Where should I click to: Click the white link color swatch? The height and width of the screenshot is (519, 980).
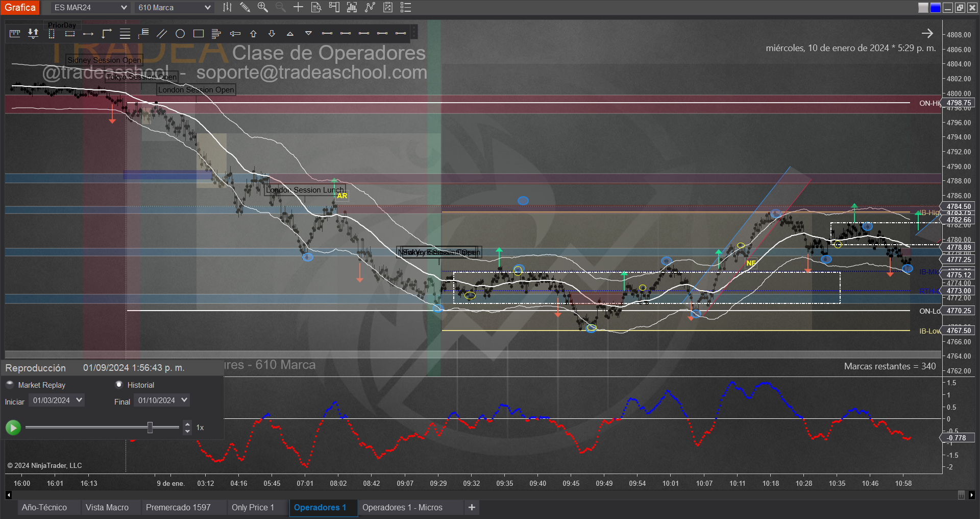pyautogui.click(x=923, y=8)
